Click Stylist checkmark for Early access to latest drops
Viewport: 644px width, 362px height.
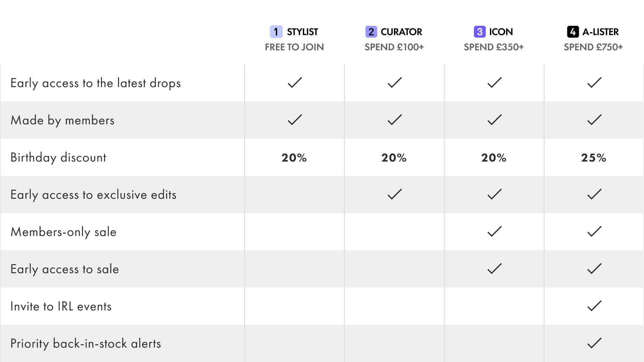(x=294, y=82)
